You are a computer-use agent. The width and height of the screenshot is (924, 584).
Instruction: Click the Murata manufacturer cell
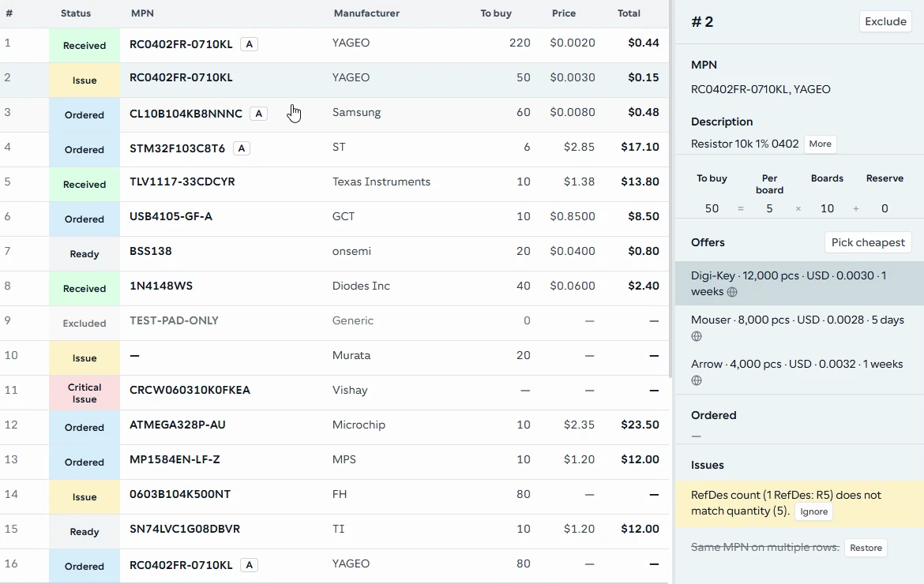[x=351, y=356]
